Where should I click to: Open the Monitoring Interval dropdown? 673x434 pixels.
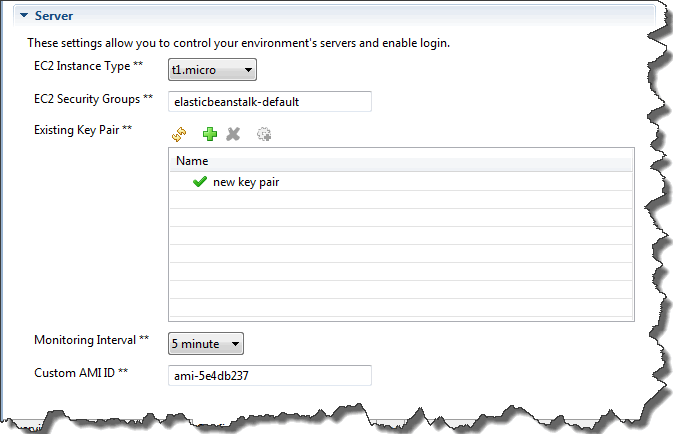pyautogui.click(x=205, y=343)
